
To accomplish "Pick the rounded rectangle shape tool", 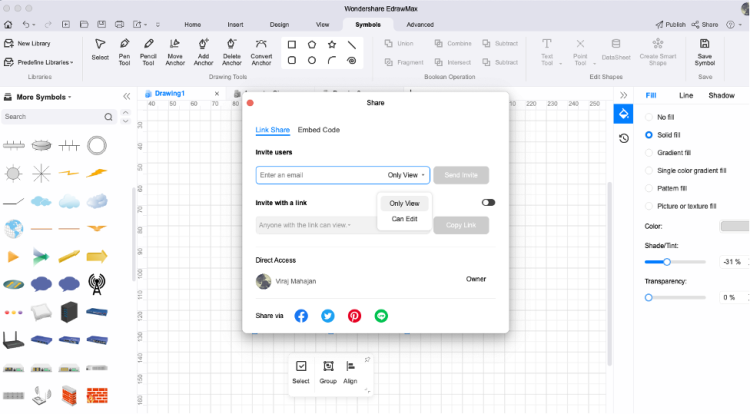I will click(x=292, y=60).
